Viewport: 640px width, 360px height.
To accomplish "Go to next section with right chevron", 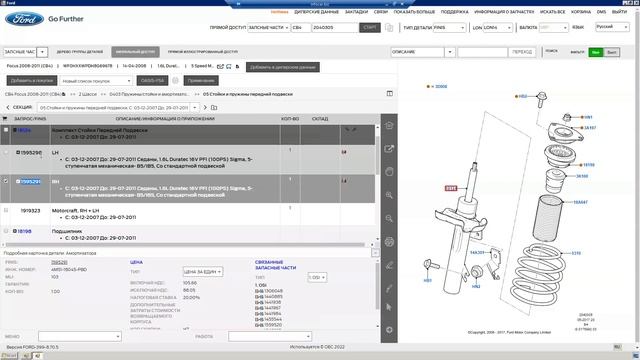I will pyautogui.click(x=205, y=107).
